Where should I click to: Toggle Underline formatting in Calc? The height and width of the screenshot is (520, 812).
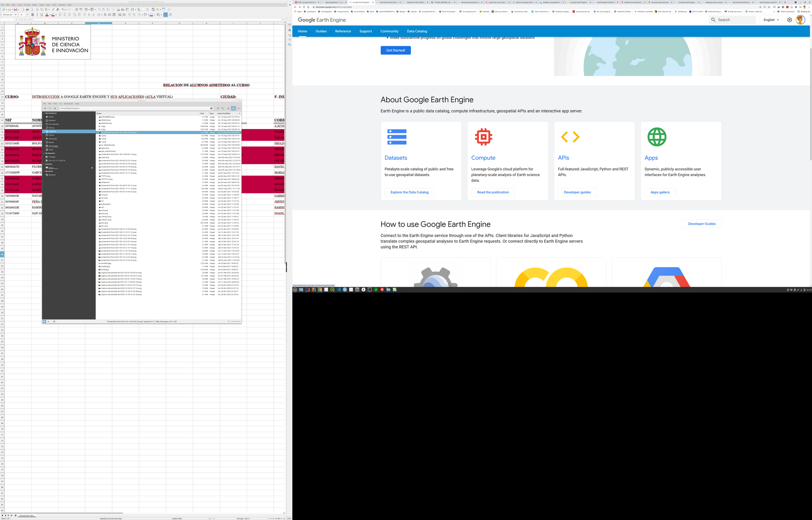pyautogui.click(x=42, y=15)
